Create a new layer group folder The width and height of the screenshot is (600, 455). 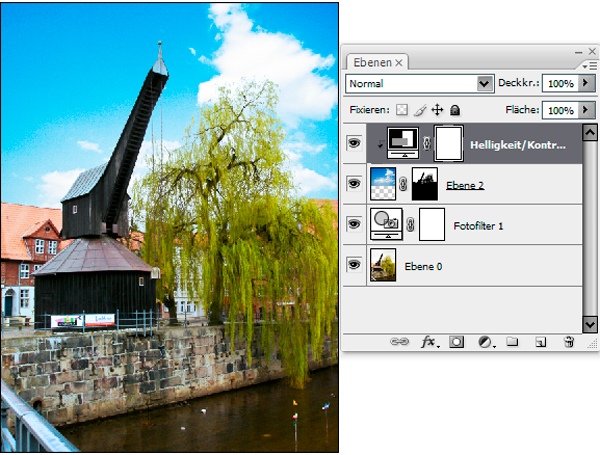click(512, 342)
